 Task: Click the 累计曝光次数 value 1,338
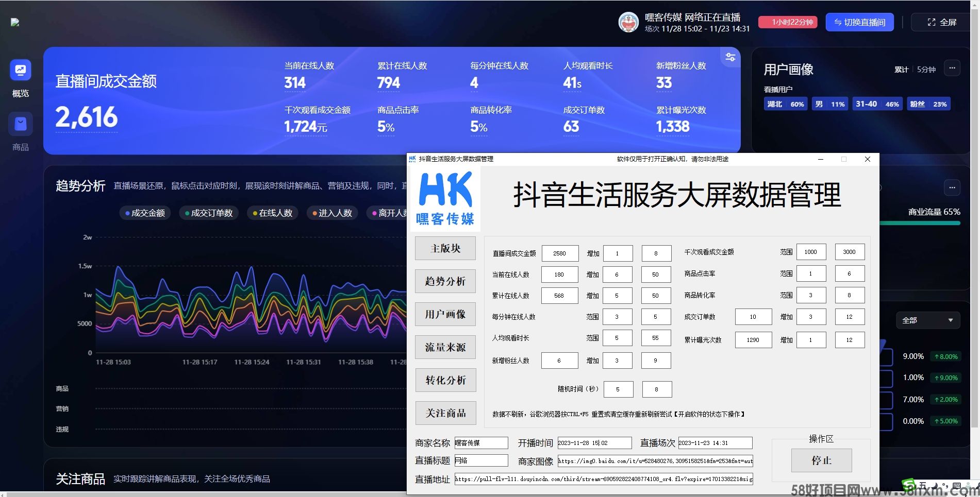point(672,127)
